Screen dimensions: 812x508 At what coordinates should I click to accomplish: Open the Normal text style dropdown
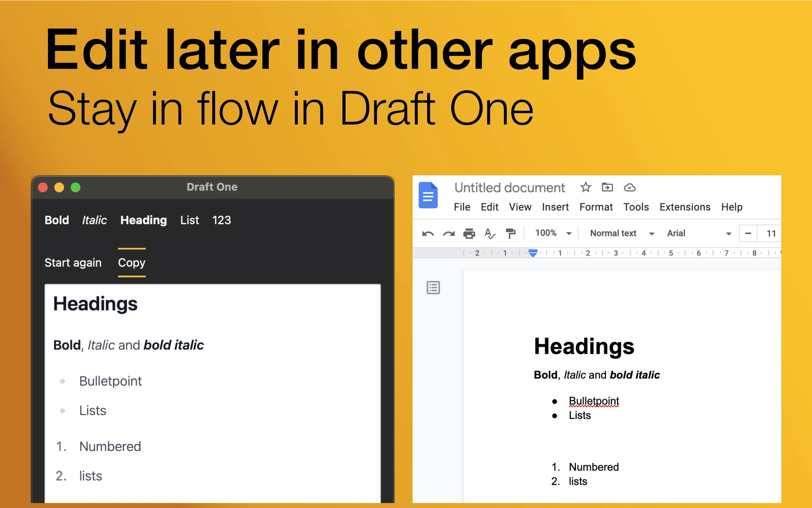click(x=622, y=233)
